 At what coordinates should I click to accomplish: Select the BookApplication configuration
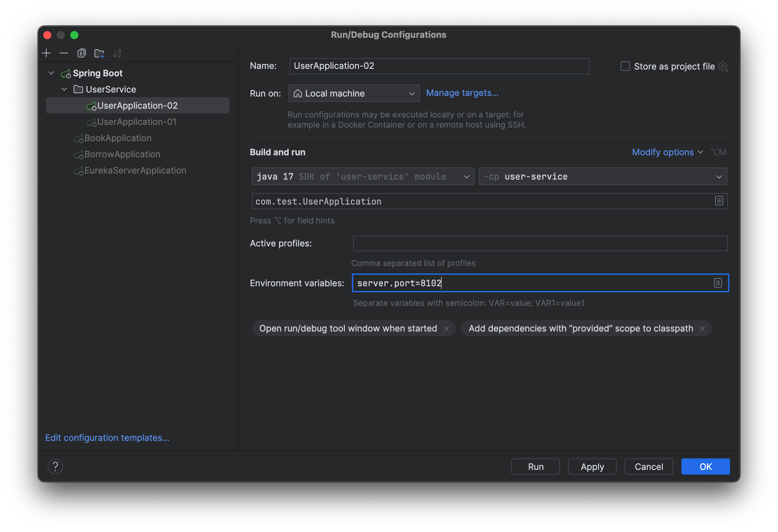point(118,138)
